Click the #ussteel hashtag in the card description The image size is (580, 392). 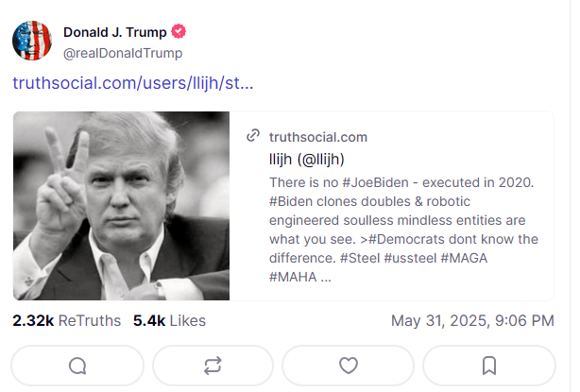coord(410,258)
